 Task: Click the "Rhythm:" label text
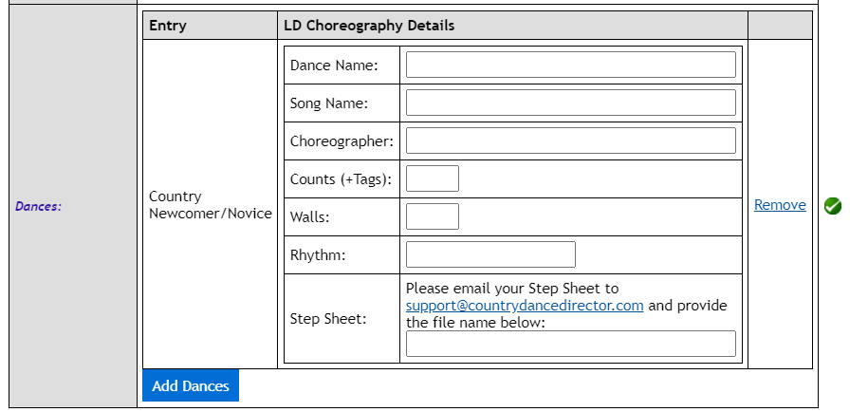(318, 254)
